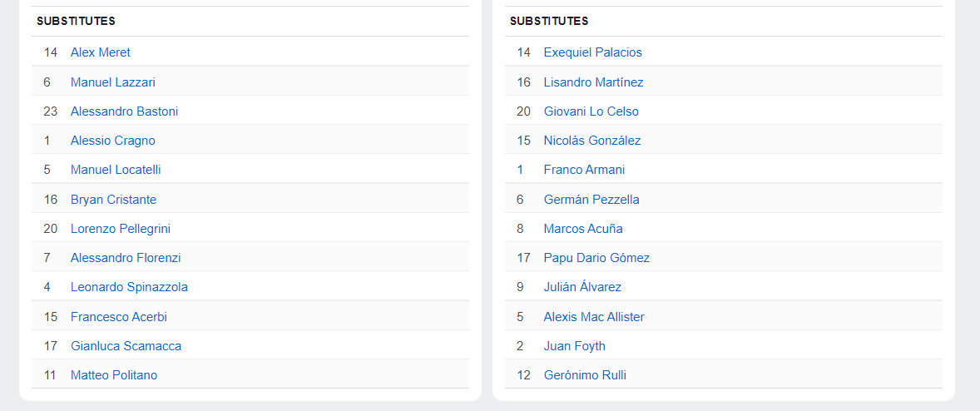Open Matteo Politano's player page
Screen dimensions: 980x411
point(114,375)
